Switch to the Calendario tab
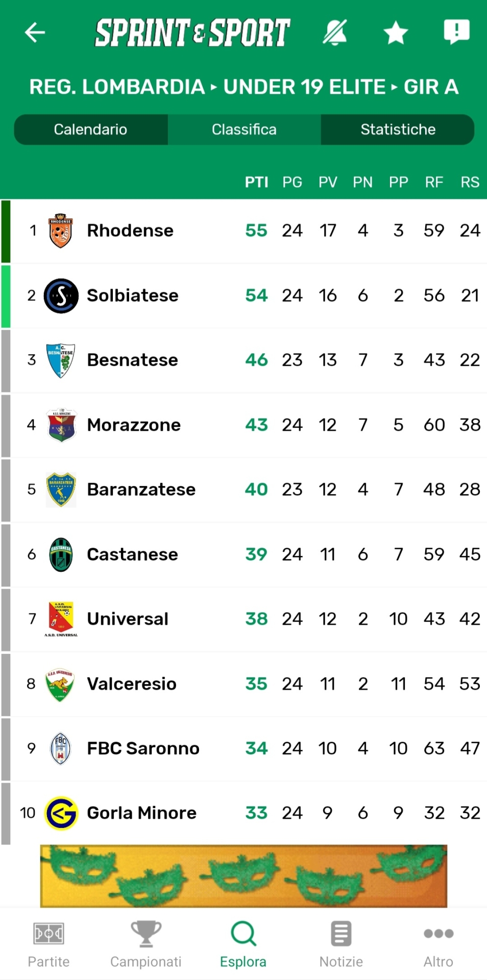 coord(91,130)
